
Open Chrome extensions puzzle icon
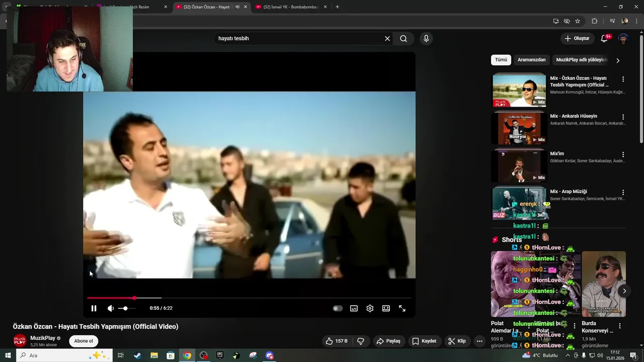point(594,21)
